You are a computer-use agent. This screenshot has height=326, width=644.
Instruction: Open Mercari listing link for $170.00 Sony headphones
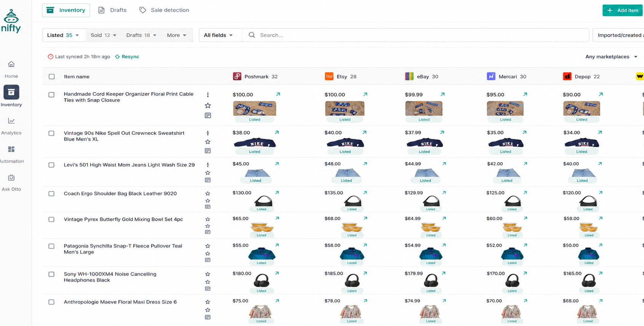pyautogui.click(x=525, y=273)
